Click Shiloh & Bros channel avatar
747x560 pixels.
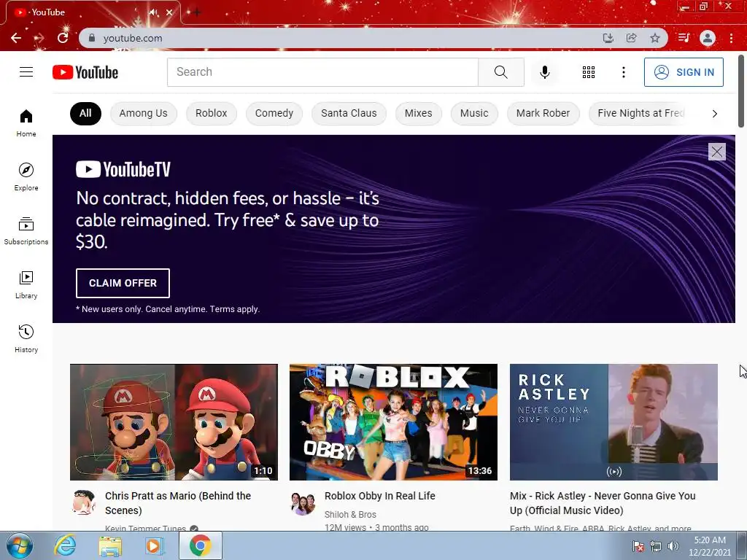coord(303,503)
